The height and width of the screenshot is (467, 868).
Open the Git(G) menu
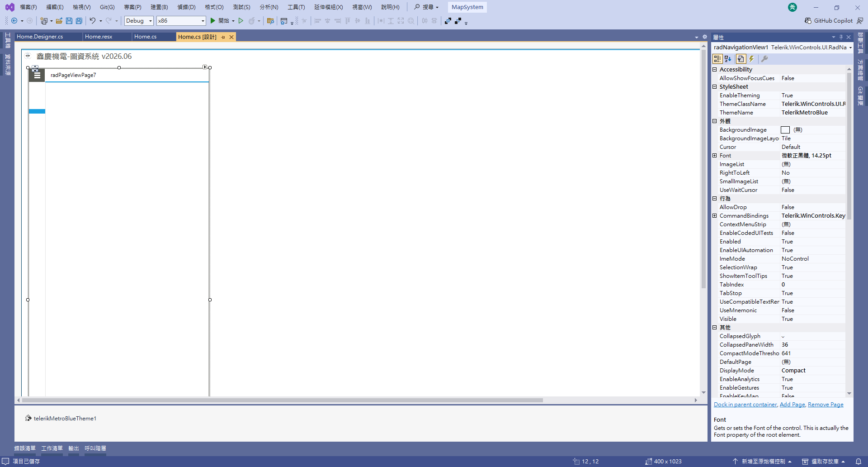[107, 7]
